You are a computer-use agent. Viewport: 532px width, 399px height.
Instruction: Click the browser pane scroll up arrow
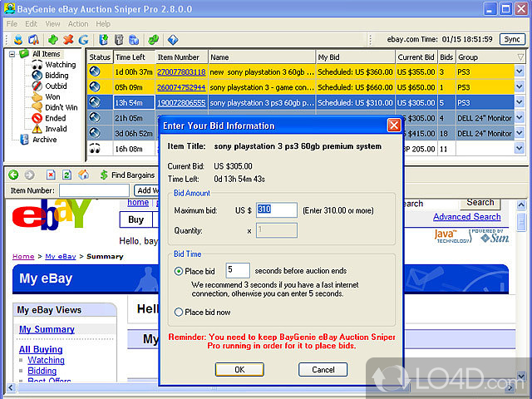click(521, 205)
